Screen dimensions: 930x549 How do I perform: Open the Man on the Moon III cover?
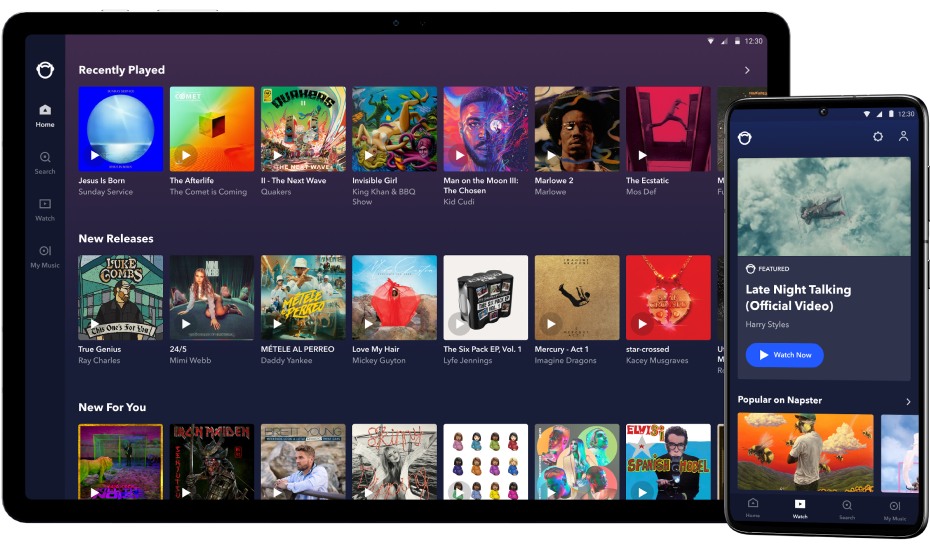486,129
